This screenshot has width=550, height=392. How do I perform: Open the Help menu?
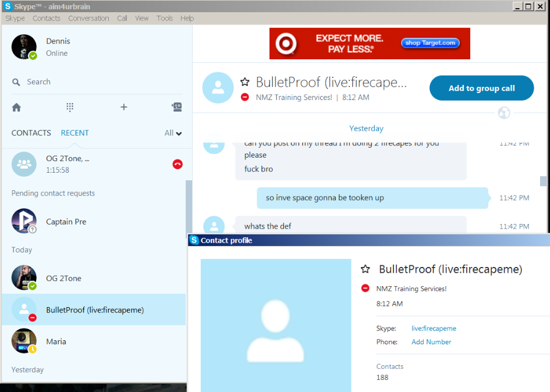(x=187, y=18)
